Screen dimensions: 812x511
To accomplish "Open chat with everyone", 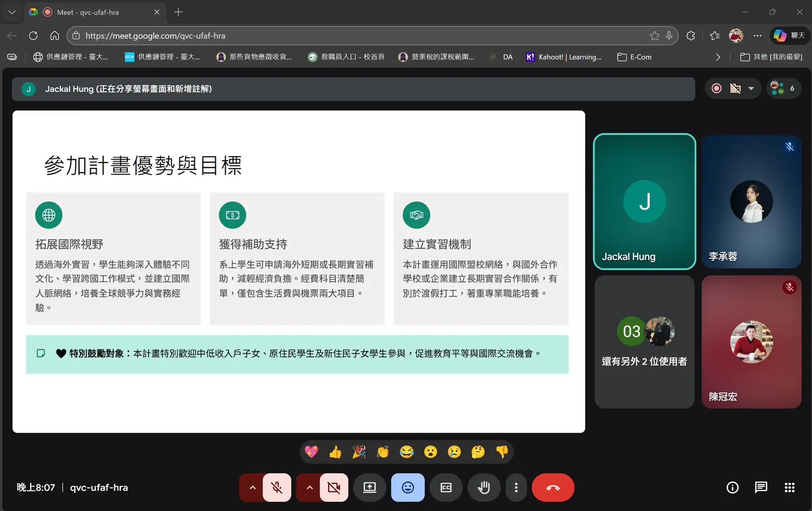I will [x=761, y=487].
